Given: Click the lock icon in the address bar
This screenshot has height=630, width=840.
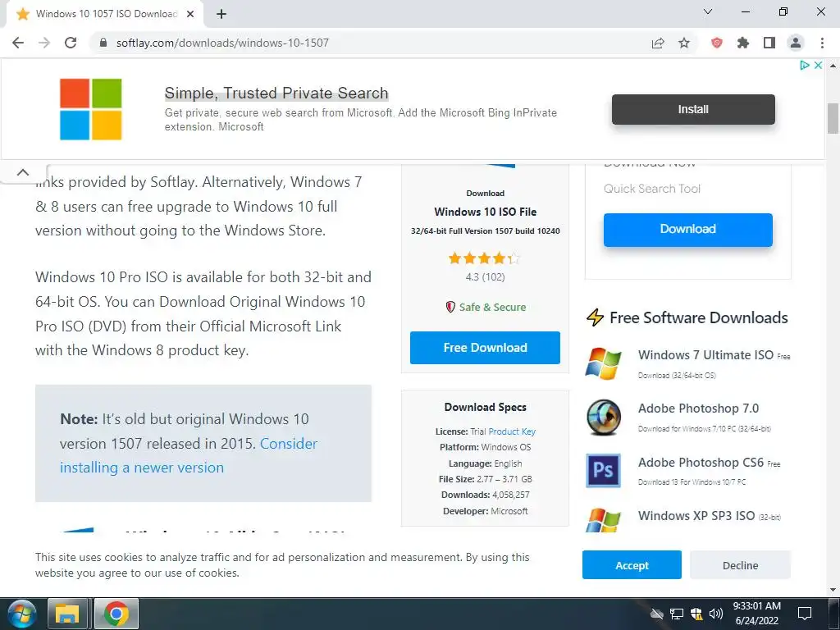Looking at the screenshot, I should 103,43.
